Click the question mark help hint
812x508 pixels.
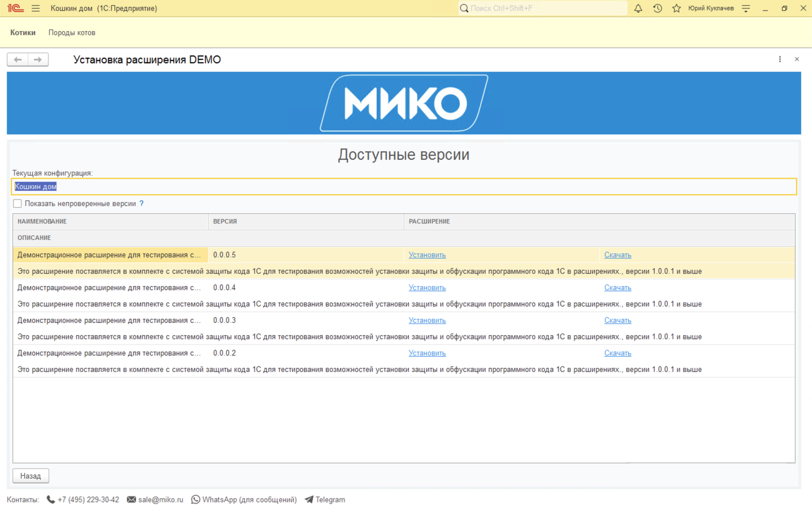point(142,203)
